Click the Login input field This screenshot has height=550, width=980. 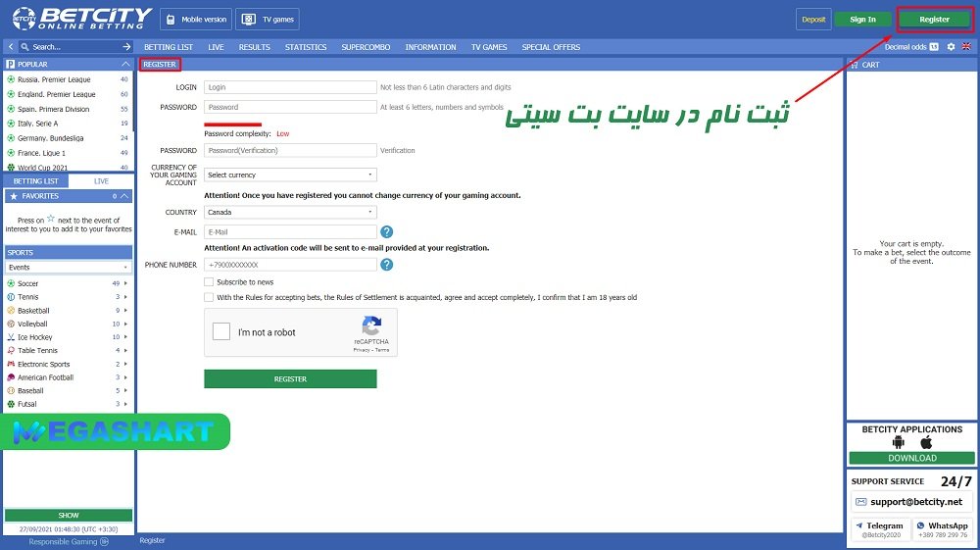click(290, 87)
